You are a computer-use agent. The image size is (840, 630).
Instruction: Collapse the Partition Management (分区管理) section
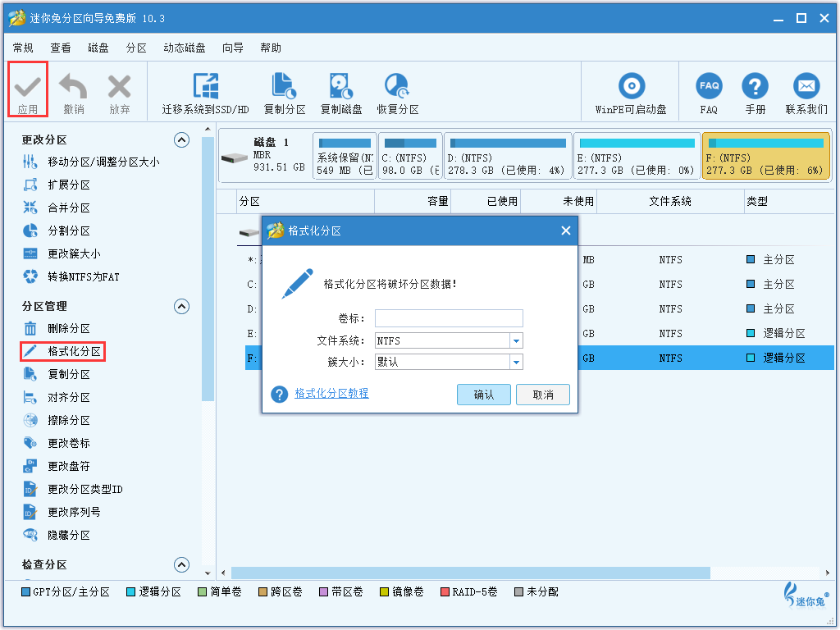click(181, 307)
